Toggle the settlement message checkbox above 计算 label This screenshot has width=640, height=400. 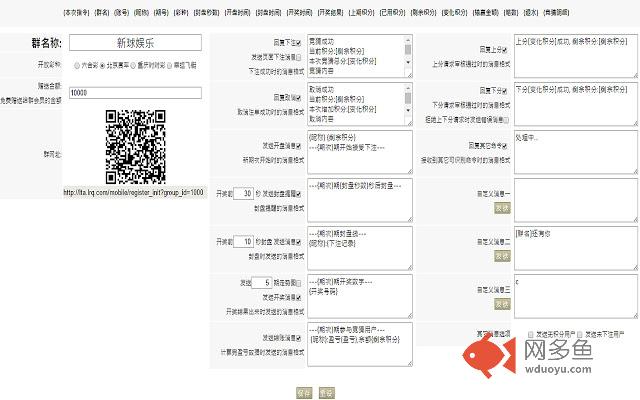pyautogui.click(x=299, y=338)
